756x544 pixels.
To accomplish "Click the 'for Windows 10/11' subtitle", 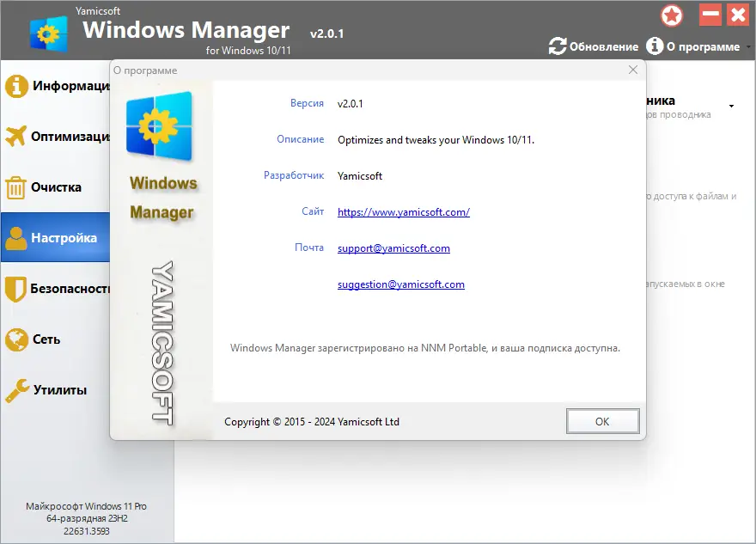I will click(x=248, y=50).
